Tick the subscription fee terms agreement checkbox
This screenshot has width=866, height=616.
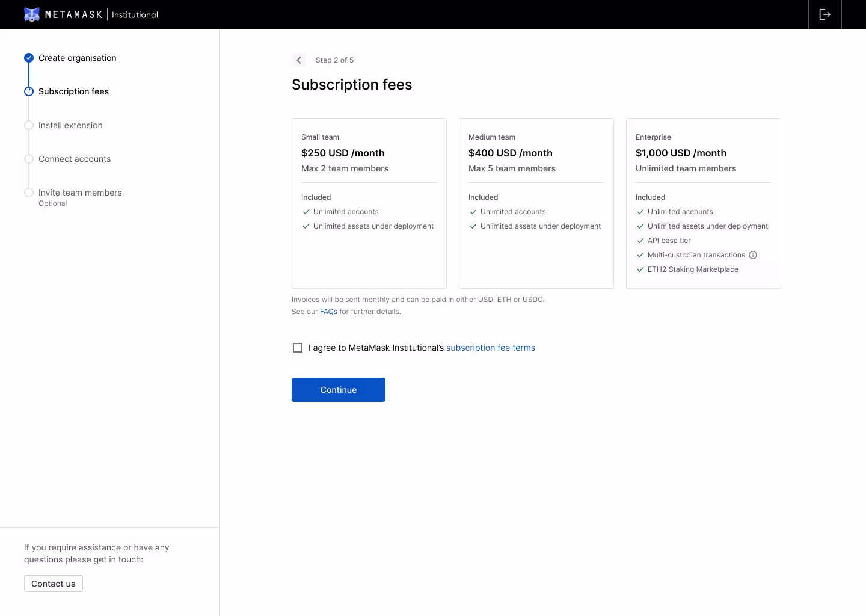pos(298,348)
